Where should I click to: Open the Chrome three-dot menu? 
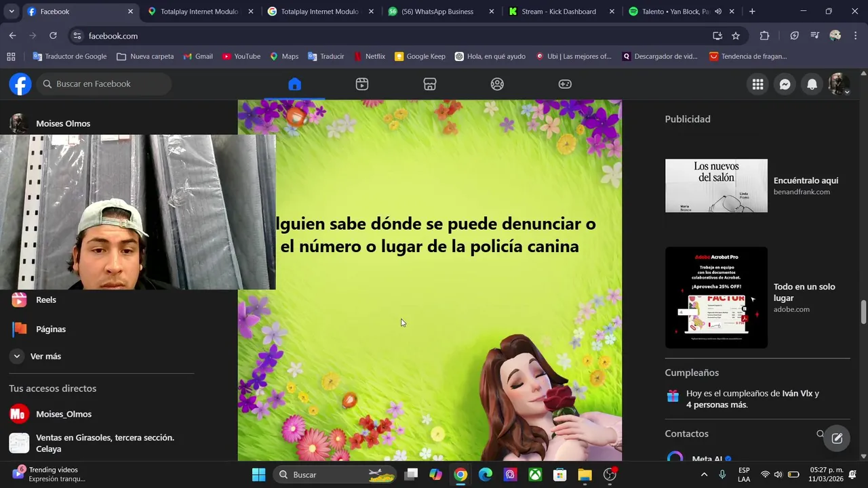pyautogui.click(x=855, y=36)
